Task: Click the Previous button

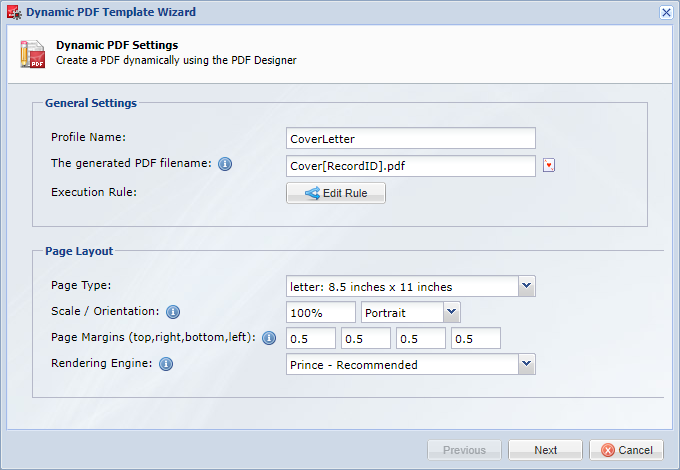Action: click(464, 450)
